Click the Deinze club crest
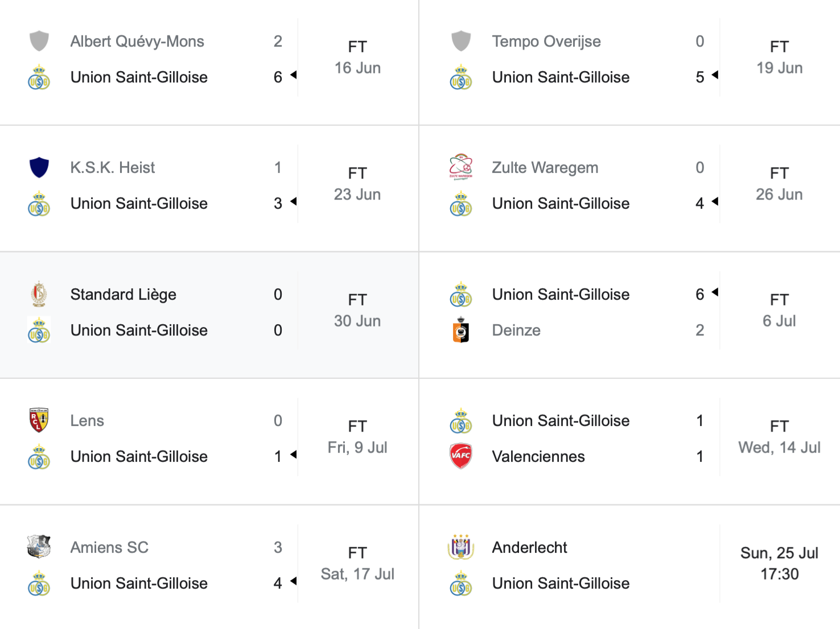The image size is (840, 629). [460, 330]
